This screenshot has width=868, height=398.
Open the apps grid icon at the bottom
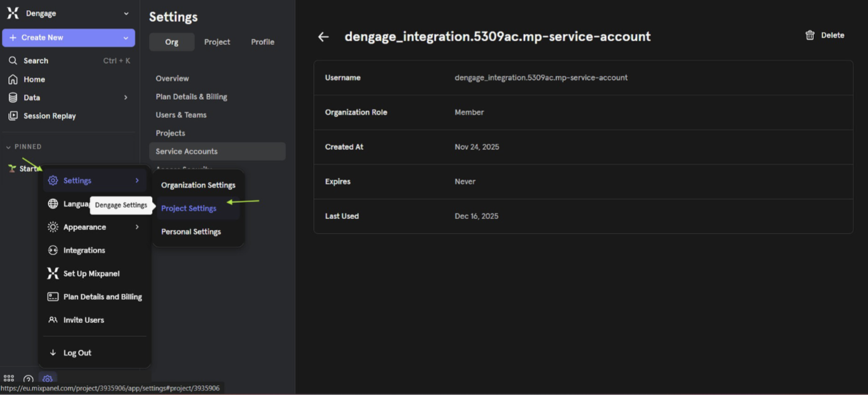pos(9,379)
